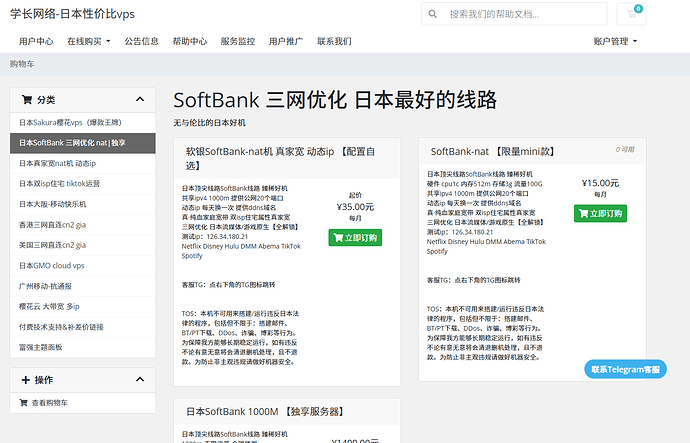Collapse the 操作 panel chevron
The width and height of the screenshot is (690, 443).
point(140,379)
